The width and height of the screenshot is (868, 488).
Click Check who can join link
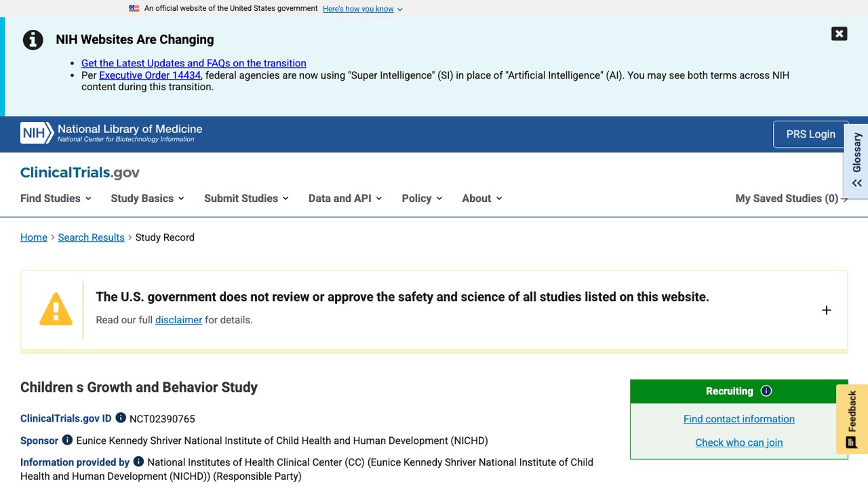click(x=739, y=443)
